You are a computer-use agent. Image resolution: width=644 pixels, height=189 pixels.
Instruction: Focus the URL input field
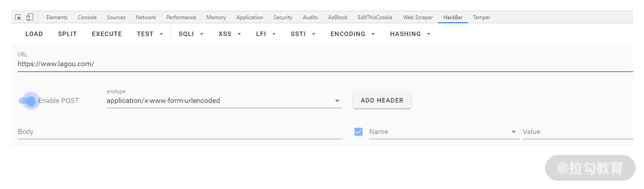(325, 64)
